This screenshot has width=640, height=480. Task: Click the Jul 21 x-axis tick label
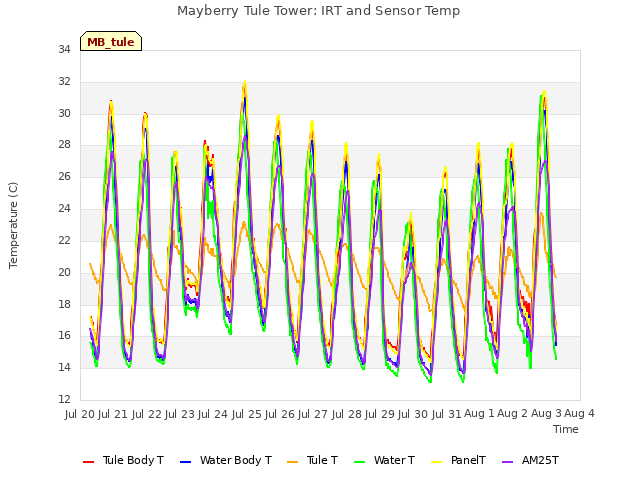click(x=113, y=414)
